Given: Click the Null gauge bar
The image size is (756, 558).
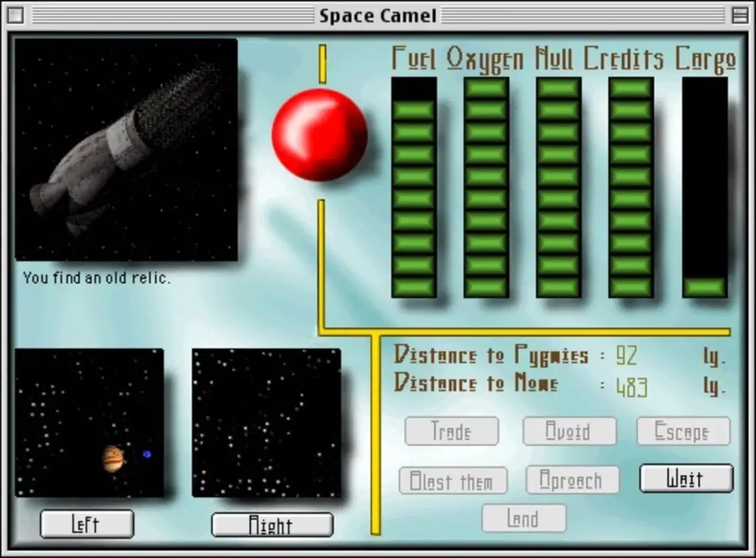Looking at the screenshot, I should 558,188.
